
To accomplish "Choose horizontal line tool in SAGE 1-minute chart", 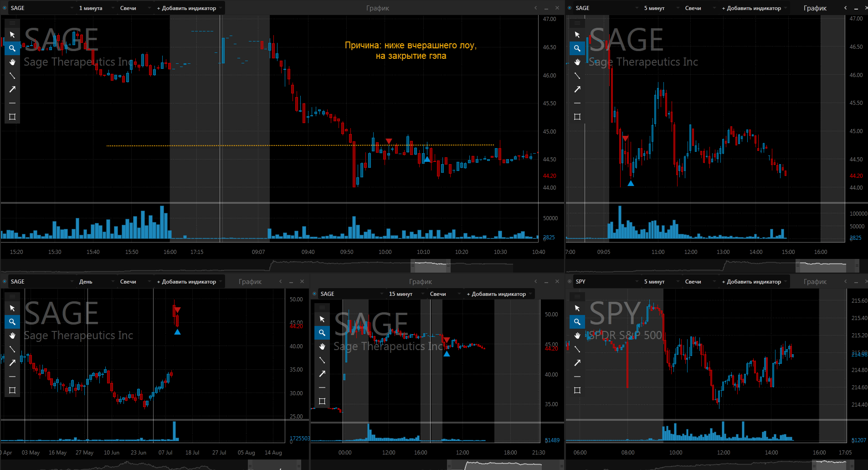I will point(12,103).
